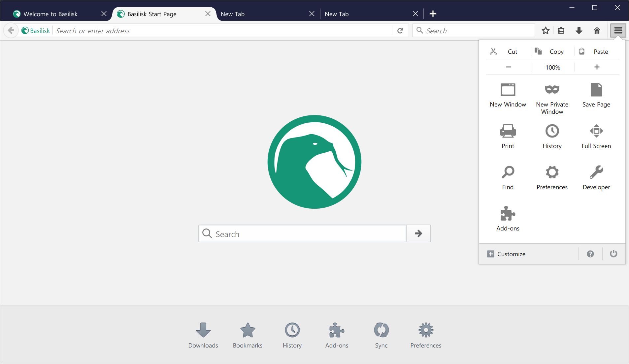Click the toolbar search magnifier icon
Screen dimensions: 629x364
click(x=420, y=30)
